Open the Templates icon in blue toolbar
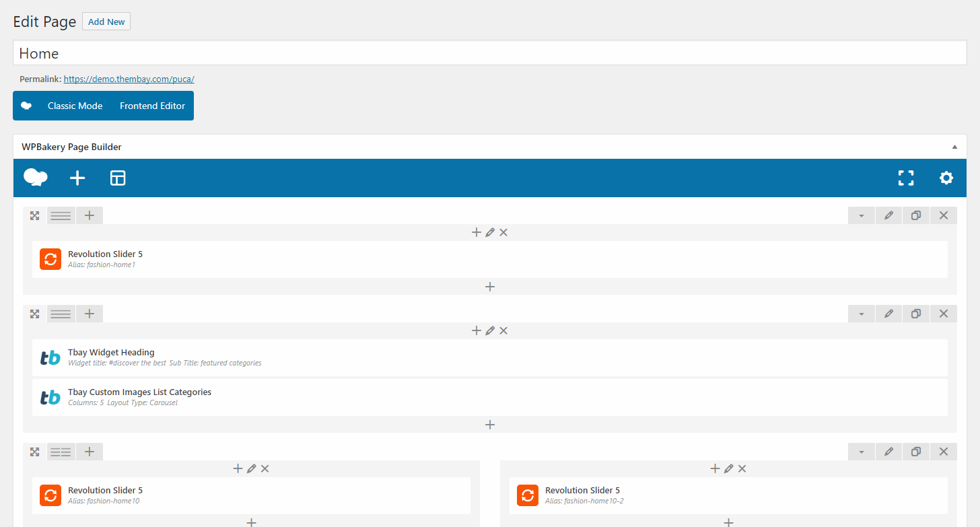The width and height of the screenshot is (980, 527). [x=118, y=178]
